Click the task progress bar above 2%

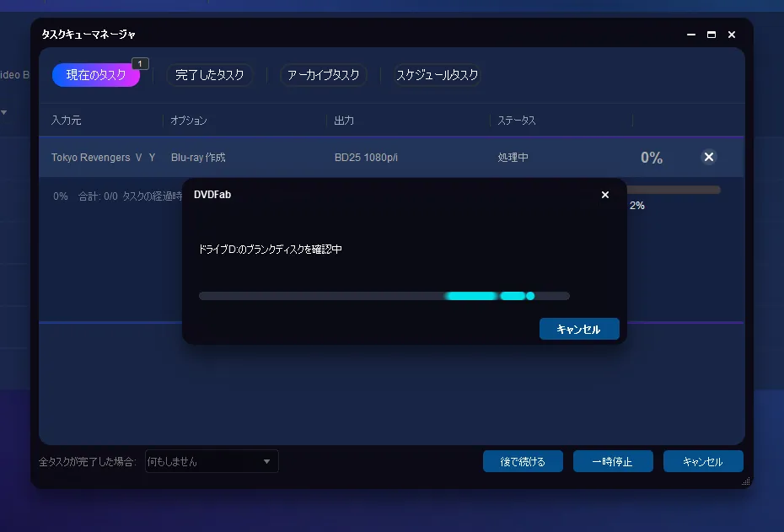(x=673, y=190)
